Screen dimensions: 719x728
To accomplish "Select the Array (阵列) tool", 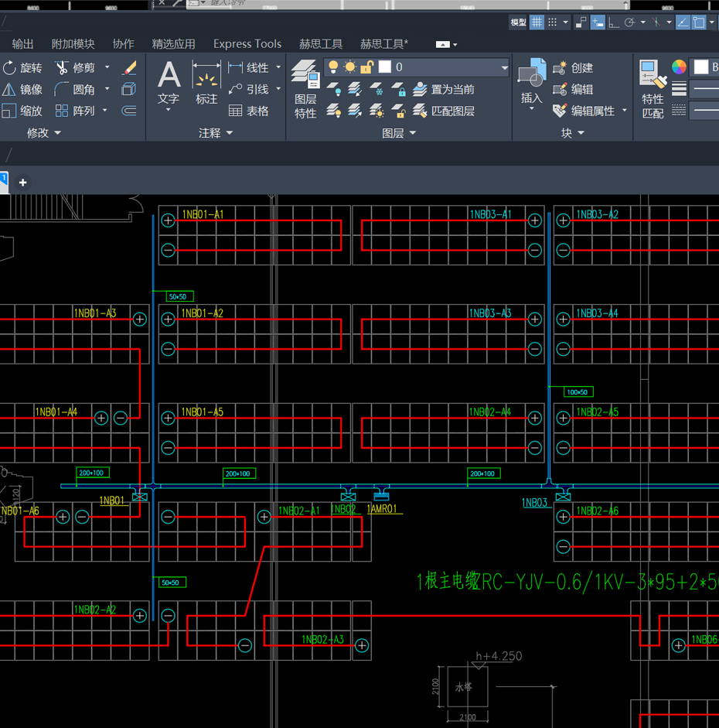I will pyautogui.click(x=75, y=111).
